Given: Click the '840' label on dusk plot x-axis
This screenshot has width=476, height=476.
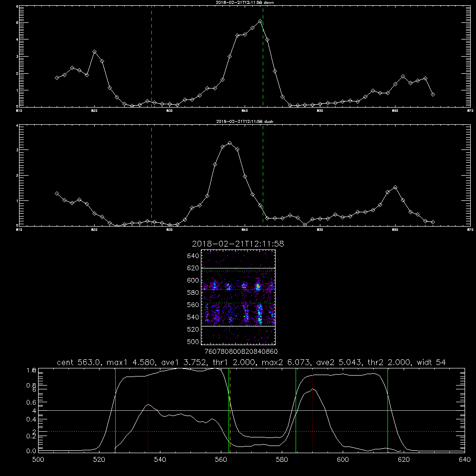Looking at the screenshot, I should click(x=245, y=230).
